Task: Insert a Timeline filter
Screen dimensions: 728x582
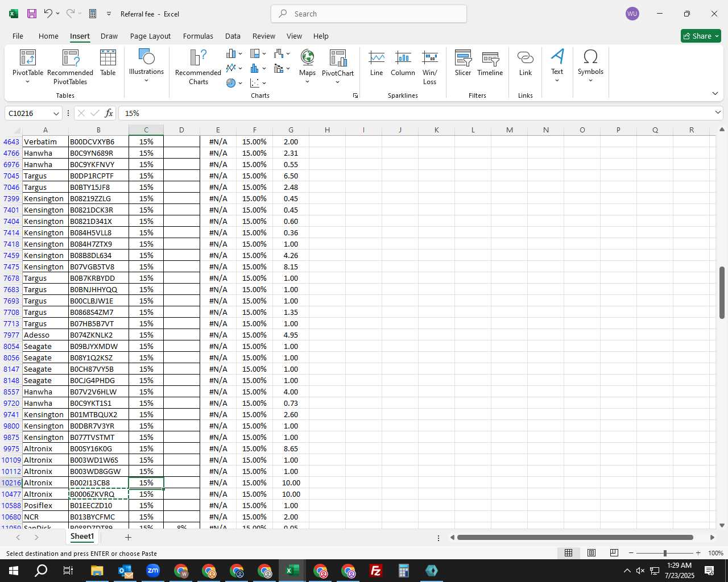Action: [x=490, y=63]
